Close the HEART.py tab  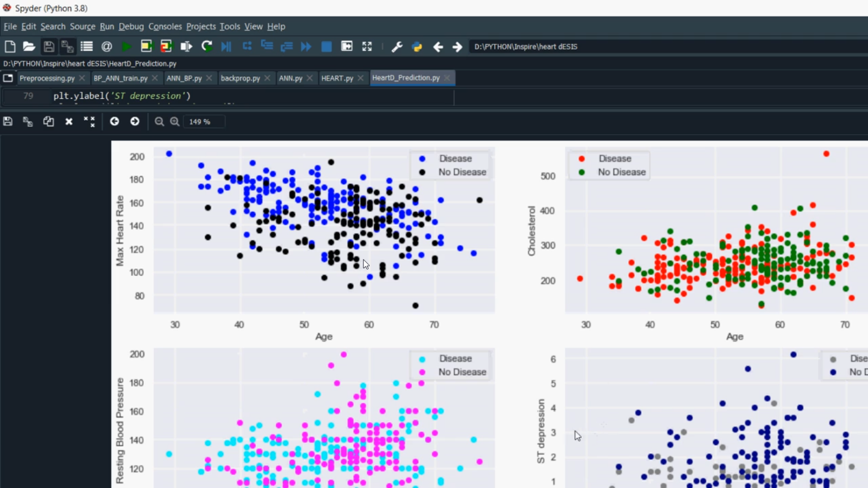pyautogui.click(x=361, y=78)
